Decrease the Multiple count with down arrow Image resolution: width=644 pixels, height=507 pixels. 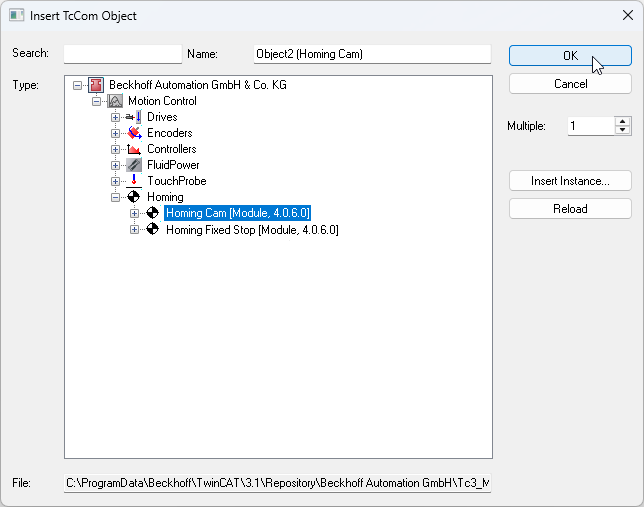click(x=623, y=130)
